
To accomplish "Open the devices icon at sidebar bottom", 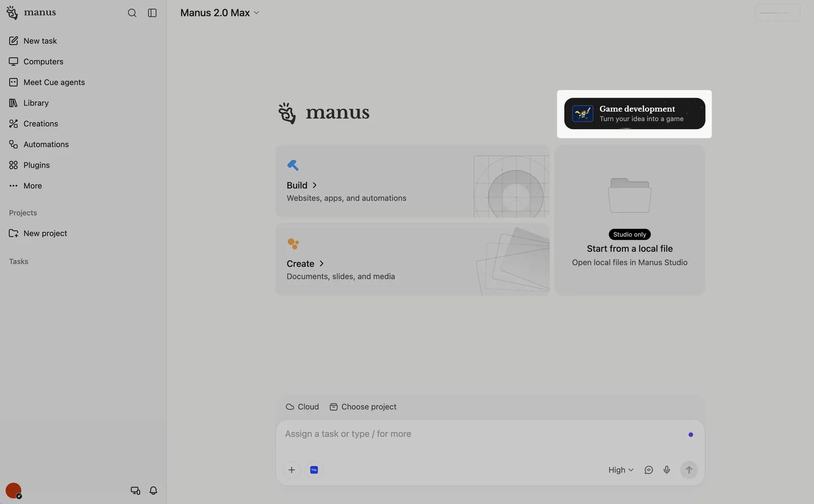I will click(135, 491).
